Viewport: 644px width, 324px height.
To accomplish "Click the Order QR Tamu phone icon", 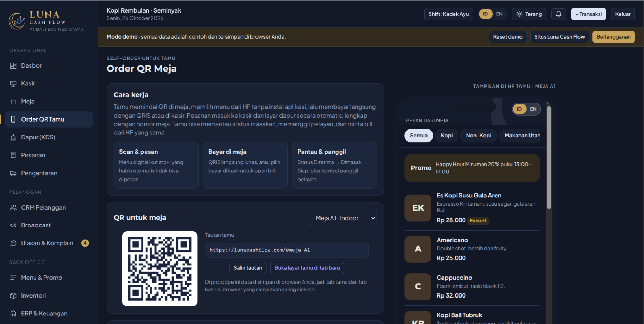I will [x=13, y=119].
